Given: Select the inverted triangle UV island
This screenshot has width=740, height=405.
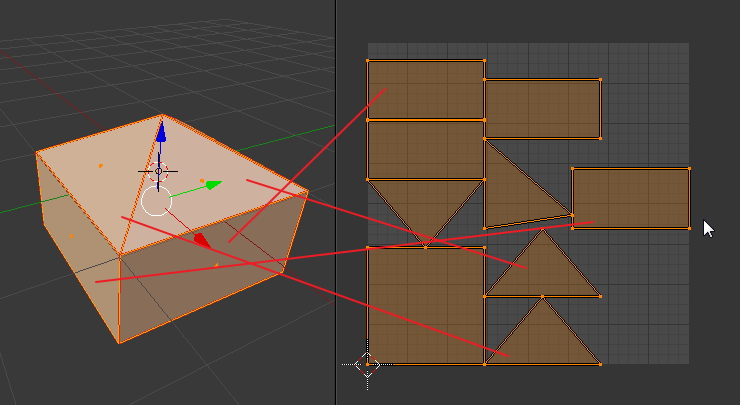Looking at the screenshot, I should [426, 203].
